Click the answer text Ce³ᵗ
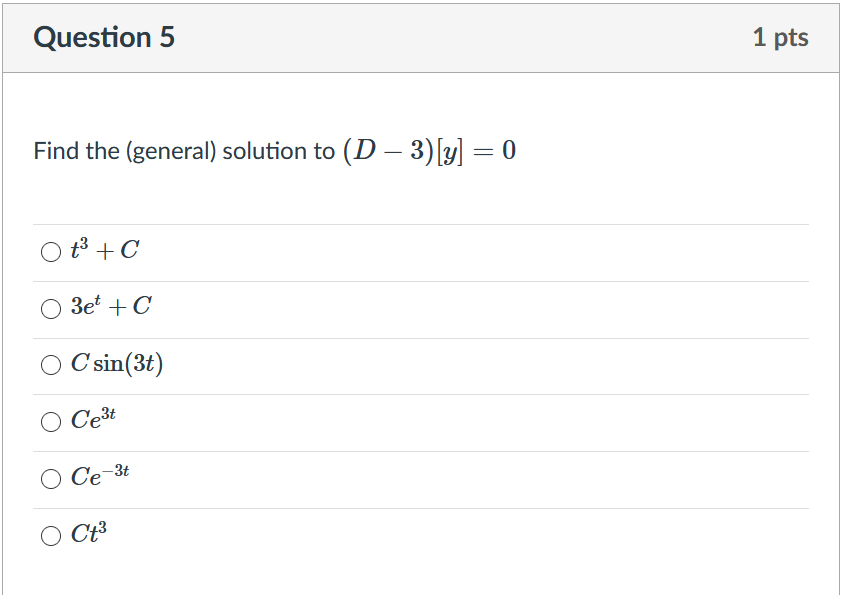This screenshot has height=595, width=853. tap(99, 420)
